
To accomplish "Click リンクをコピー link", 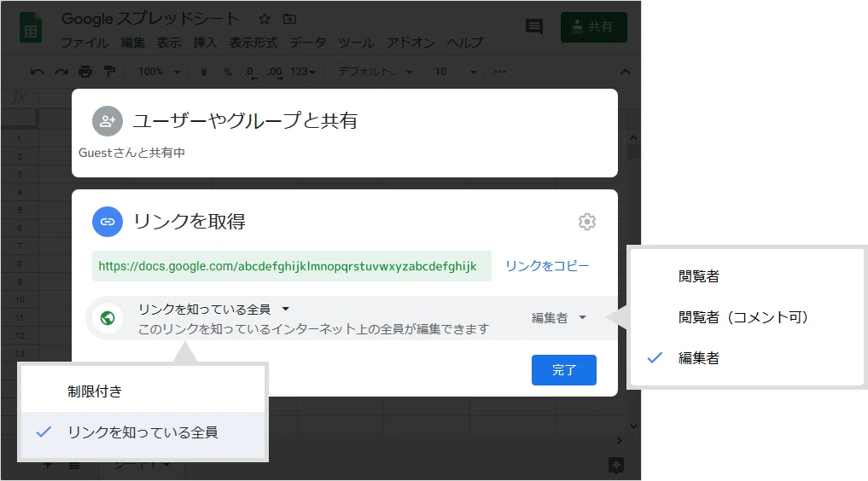I will click(547, 266).
